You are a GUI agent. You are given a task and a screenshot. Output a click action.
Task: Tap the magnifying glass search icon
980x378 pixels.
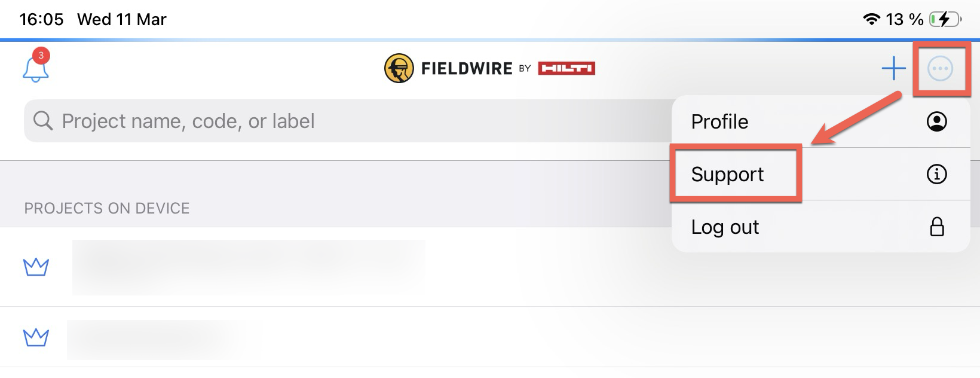tap(43, 121)
